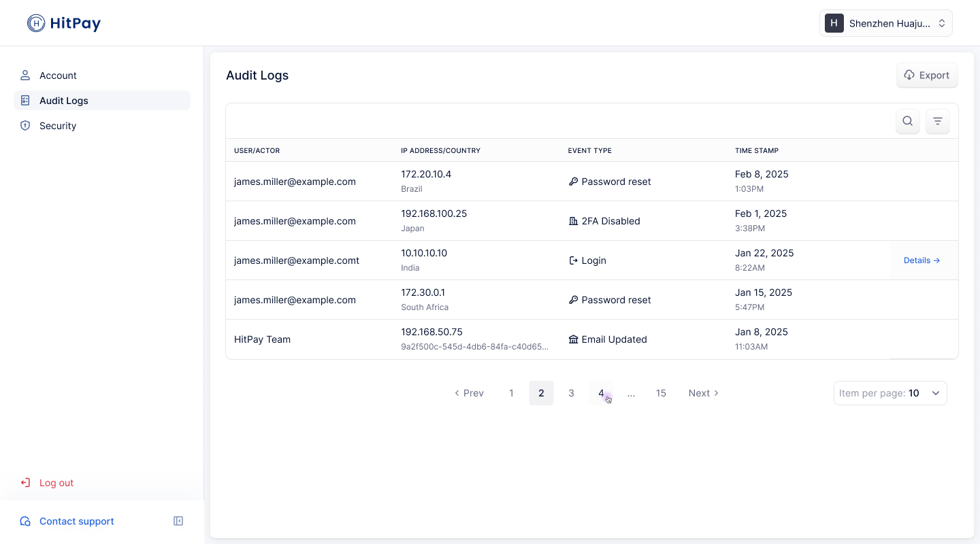Click the TIME STAMP column header

[x=757, y=150]
